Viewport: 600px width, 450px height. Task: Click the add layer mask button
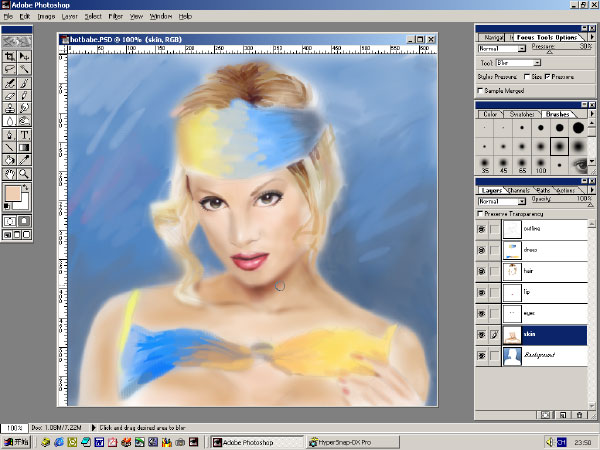point(546,415)
